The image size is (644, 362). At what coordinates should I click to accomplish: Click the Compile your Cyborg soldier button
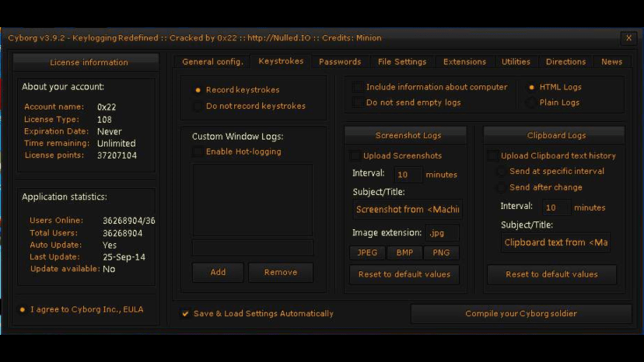(521, 314)
